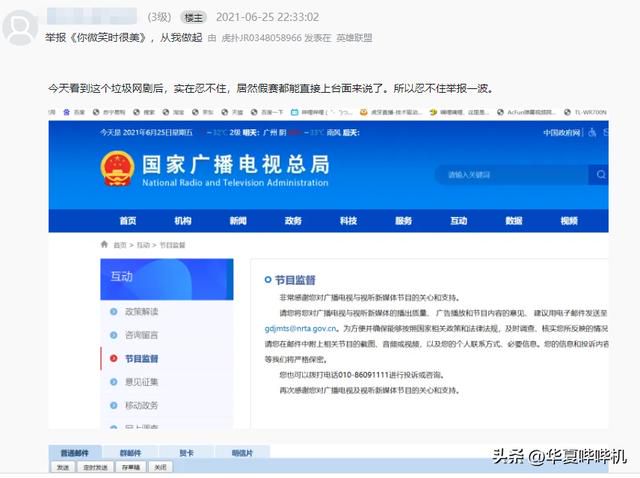The width and height of the screenshot is (640, 478).
Task: Open the 英雄联盟 board link
Action: click(x=354, y=38)
